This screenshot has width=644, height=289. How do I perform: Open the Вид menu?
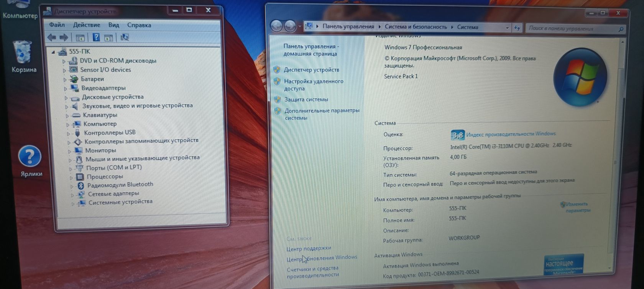point(113,25)
